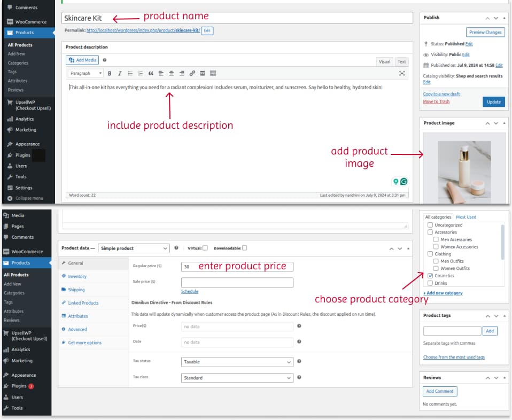This screenshot has height=420, width=512.
Task: Check the Uncategorized category
Action: tap(430, 225)
